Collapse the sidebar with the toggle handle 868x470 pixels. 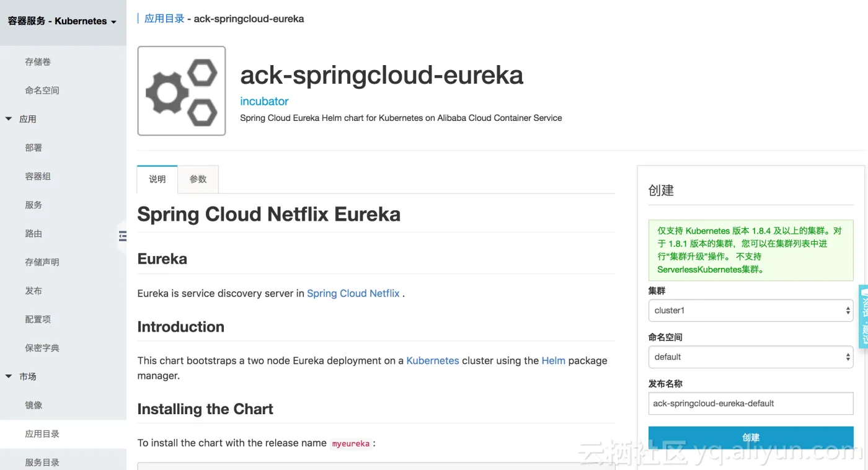coord(122,236)
